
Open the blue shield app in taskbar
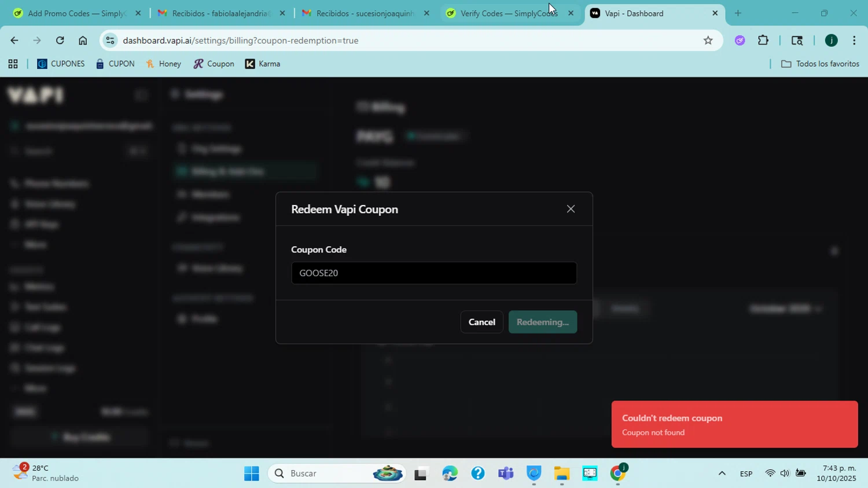[x=534, y=474]
